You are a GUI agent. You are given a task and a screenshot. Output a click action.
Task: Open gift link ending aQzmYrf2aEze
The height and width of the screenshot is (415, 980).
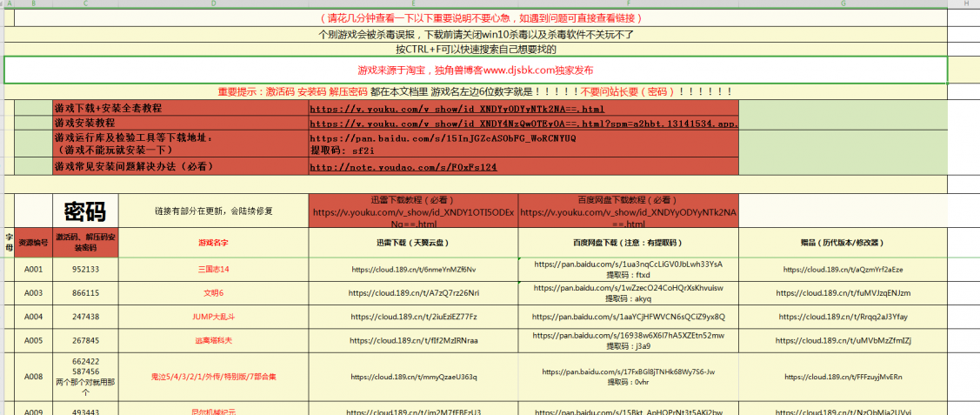point(843,270)
